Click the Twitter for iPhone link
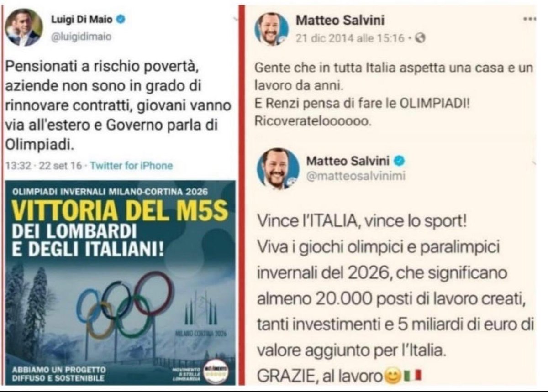Viewport: 548px width, 392px height. coord(132,166)
